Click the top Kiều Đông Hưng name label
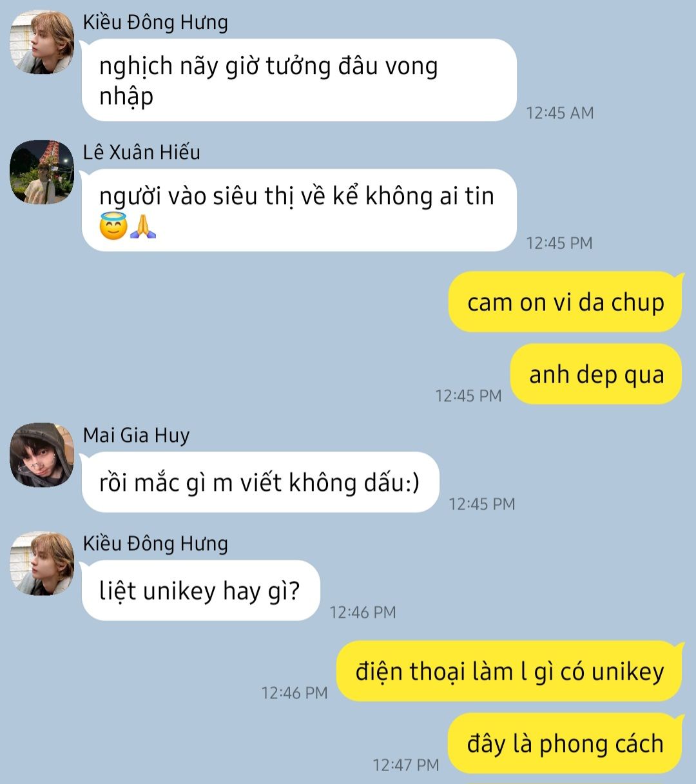Image resolution: width=696 pixels, height=784 pixels. coord(155,23)
